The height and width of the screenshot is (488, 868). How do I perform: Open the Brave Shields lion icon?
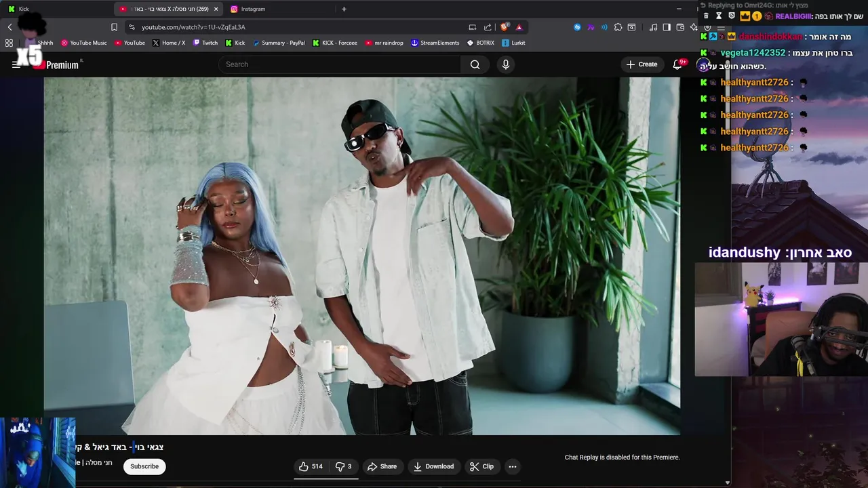coord(504,27)
